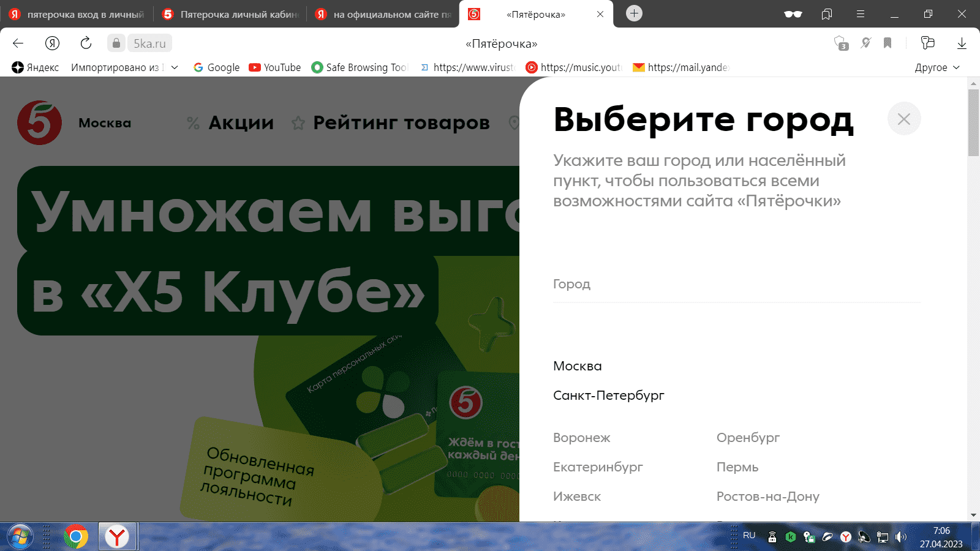Viewport: 980px width, 551px height.
Task: Open the tab groups icon in title bar
Action: click(827, 14)
